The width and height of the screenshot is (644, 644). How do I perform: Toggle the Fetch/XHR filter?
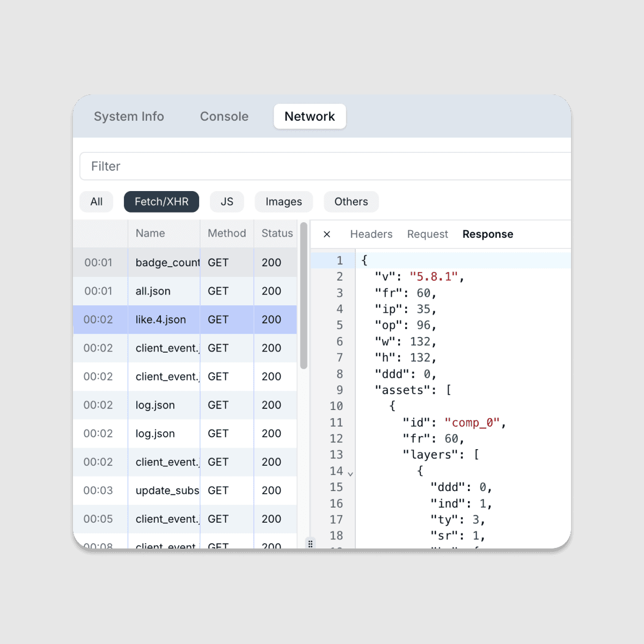coord(162,202)
